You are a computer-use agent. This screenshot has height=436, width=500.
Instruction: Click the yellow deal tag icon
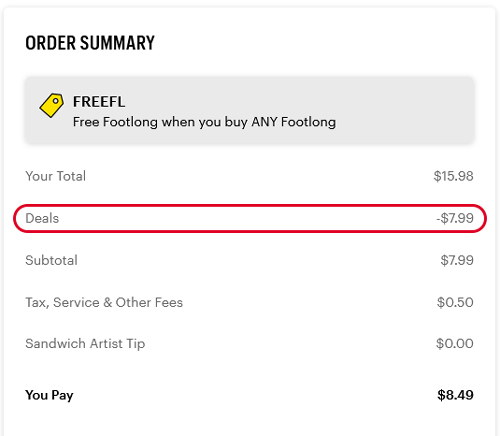point(52,105)
